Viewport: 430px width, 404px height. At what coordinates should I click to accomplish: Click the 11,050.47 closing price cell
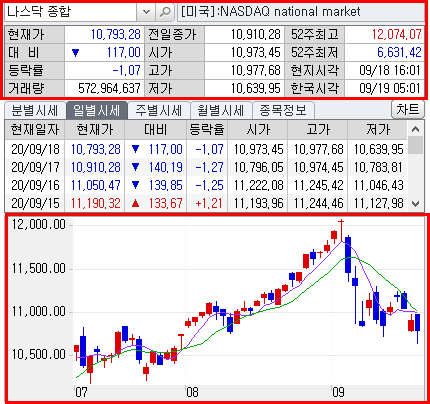point(95,185)
